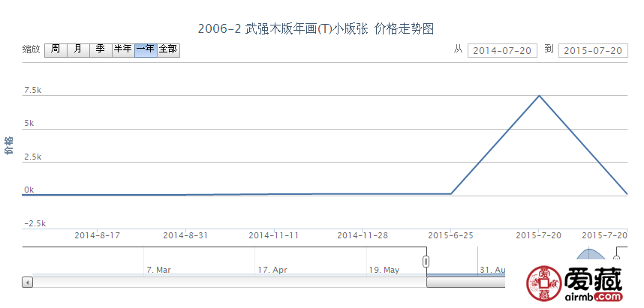Image resolution: width=644 pixels, height=308 pixels.
Task: Click the navigator left range handle
Action: (426, 262)
